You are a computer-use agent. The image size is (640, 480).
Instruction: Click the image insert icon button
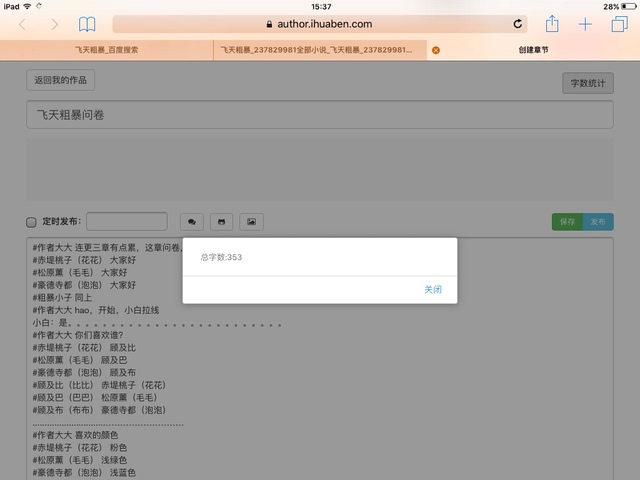coord(252,221)
